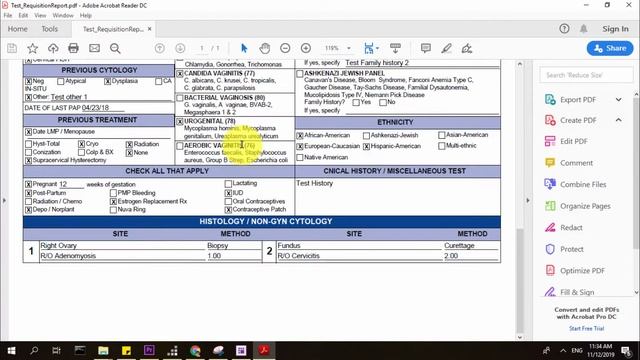Viewport: 640px width, 360px height.
Task: Click the page number field
Action: pyautogui.click(x=202, y=48)
